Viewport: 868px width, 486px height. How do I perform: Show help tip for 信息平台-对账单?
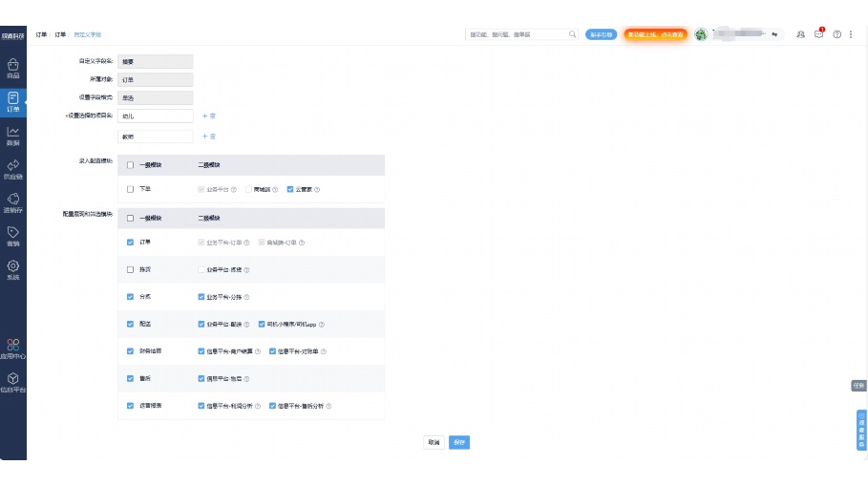[324, 351]
